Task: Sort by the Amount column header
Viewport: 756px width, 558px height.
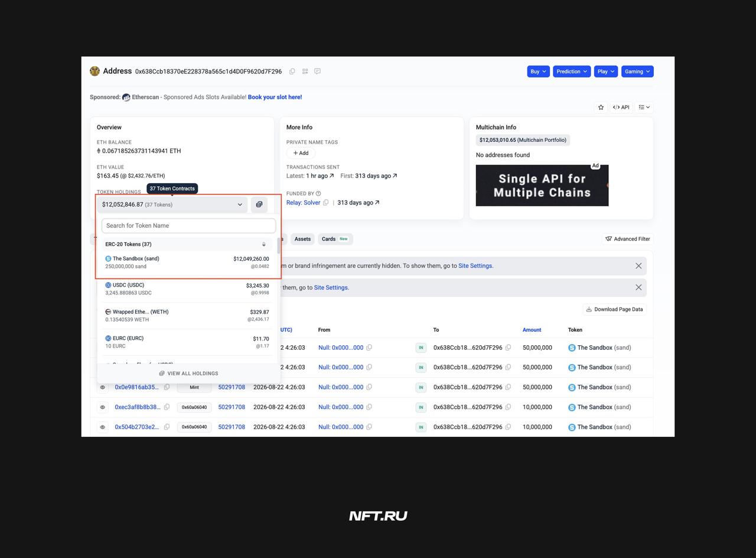Action: [x=532, y=330]
